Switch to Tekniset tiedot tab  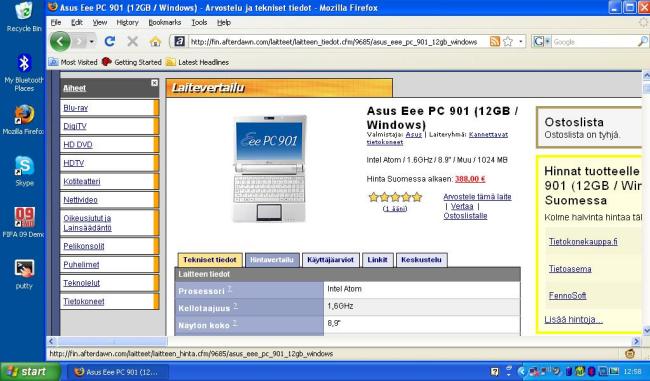(x=210, y=260)
